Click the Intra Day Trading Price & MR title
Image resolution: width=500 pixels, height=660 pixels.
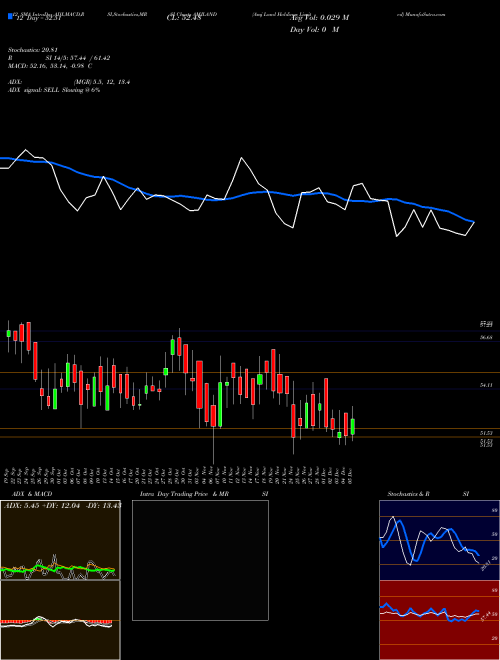point(204,494)
